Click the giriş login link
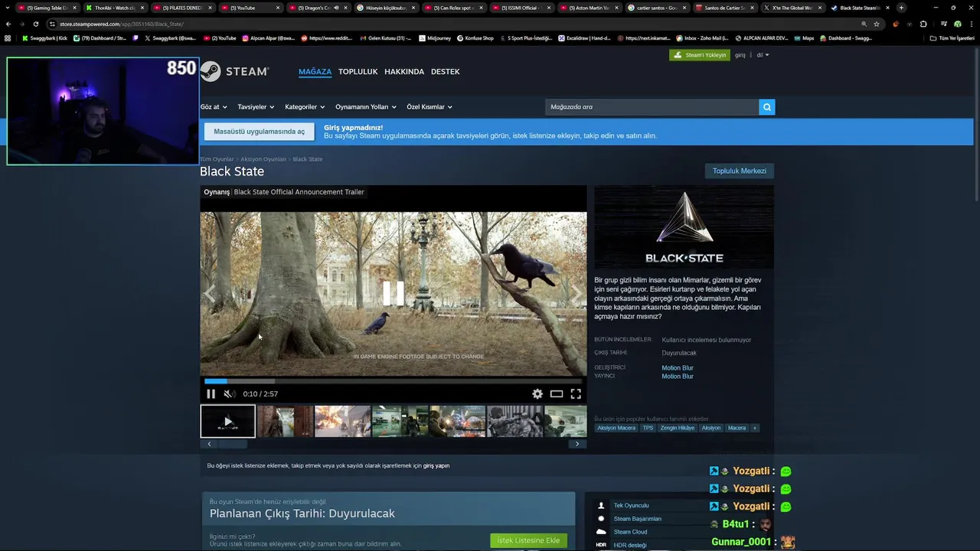 [x=740, y=55]
